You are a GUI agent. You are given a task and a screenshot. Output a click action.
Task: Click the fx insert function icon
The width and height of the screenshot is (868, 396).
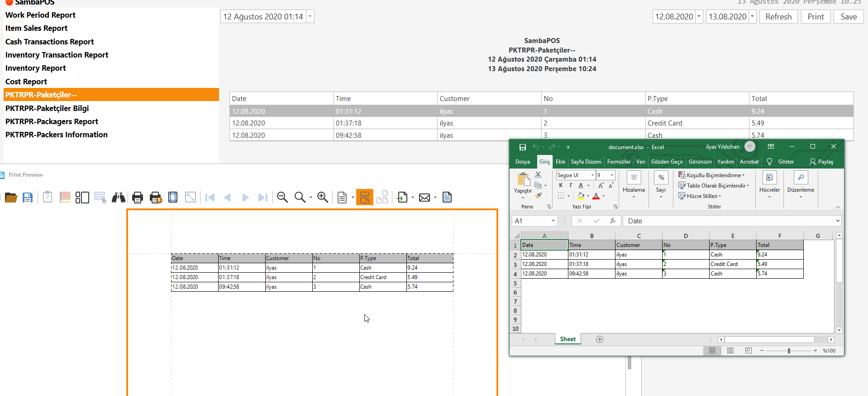613,221
